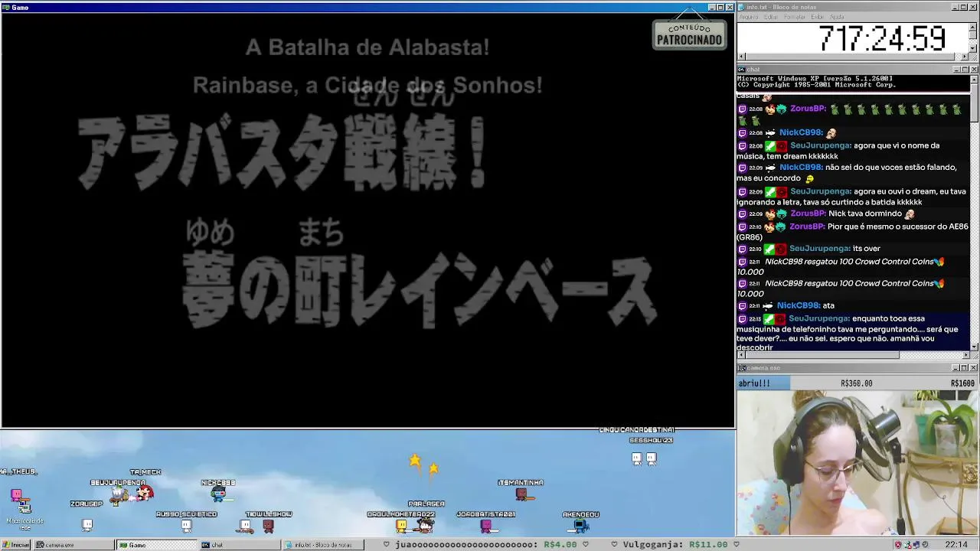980x551 pixels.
Task: Switch to camera.exe in taskbar
Action: point(73,545)
